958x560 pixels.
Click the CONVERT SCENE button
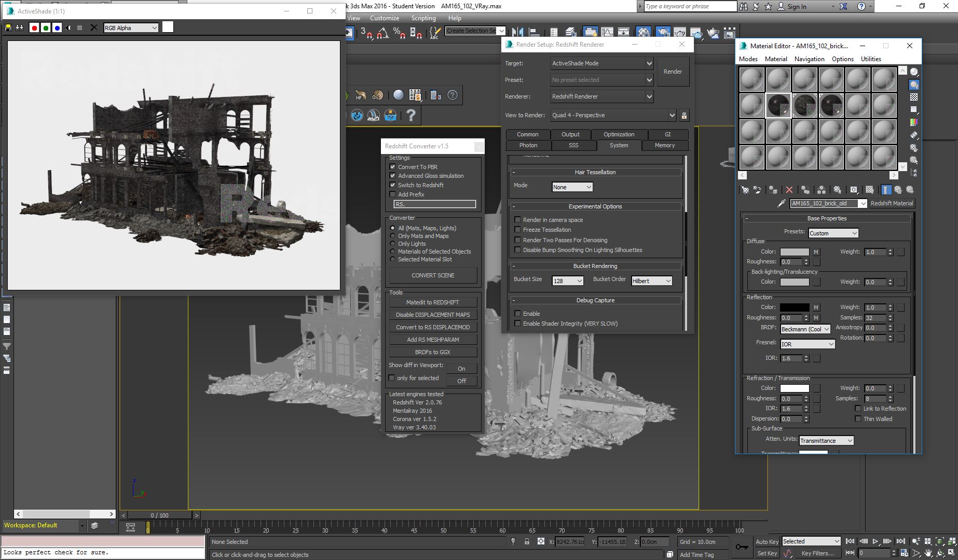coord(433,275)
